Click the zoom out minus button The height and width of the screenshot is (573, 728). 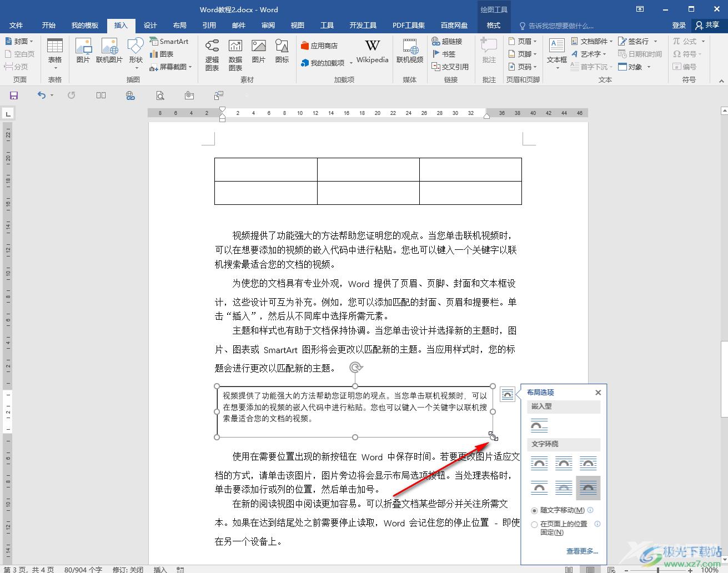click(x=626, y=570)
